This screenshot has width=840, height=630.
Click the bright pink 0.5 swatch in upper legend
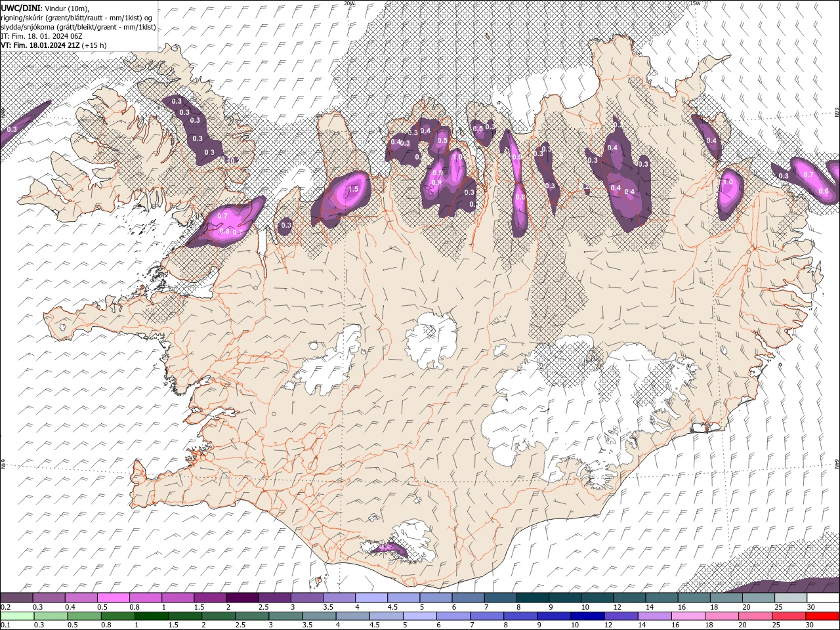click(113, 598)
